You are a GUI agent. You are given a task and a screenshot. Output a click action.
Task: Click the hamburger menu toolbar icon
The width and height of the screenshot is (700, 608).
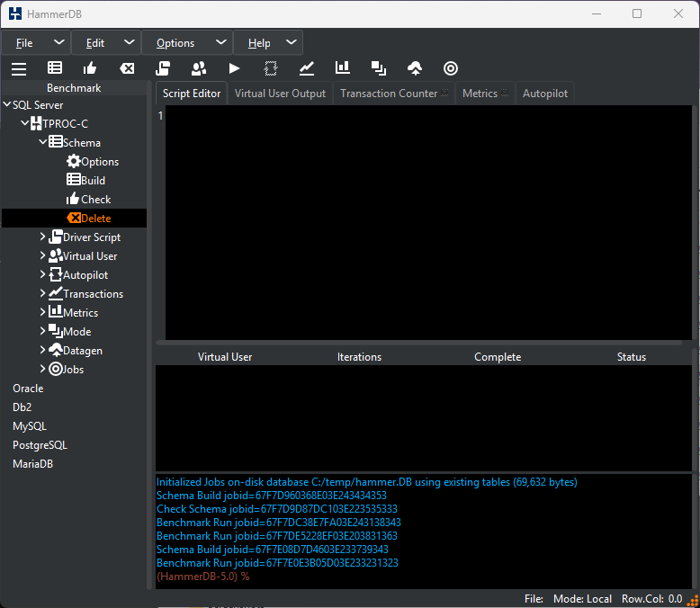(19, 68)
